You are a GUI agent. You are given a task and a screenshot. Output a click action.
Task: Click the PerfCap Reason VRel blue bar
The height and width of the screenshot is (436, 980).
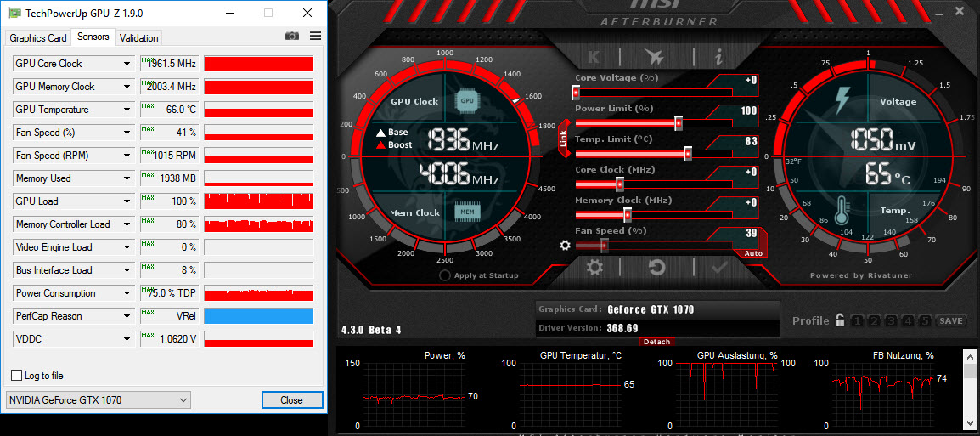(x=259, y=316)
